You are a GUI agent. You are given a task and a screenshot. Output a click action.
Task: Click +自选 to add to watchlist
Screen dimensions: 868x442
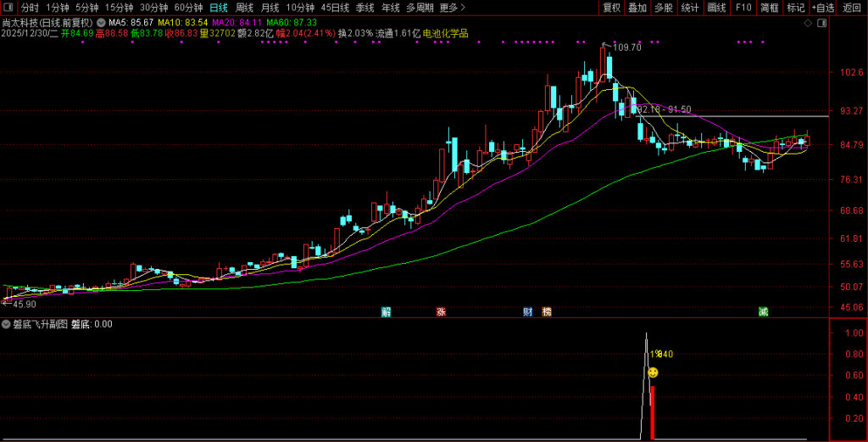click(x=822, y=8)
